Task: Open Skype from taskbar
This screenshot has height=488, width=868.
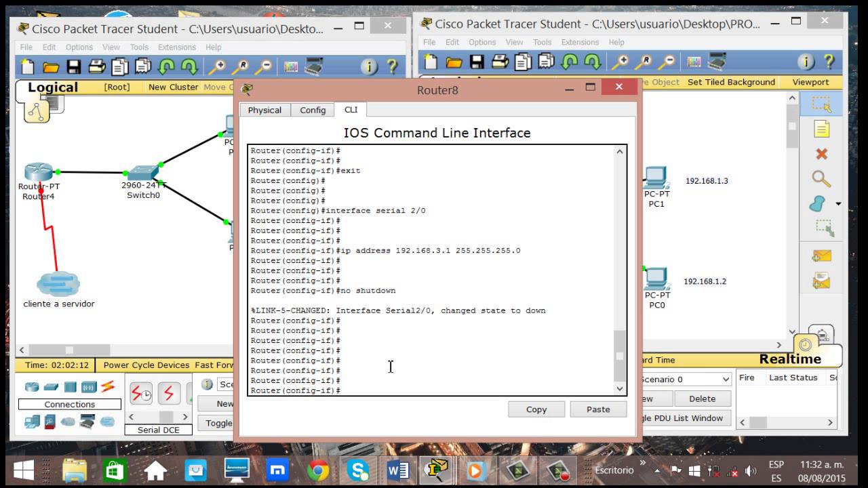Action: [358, 470]
